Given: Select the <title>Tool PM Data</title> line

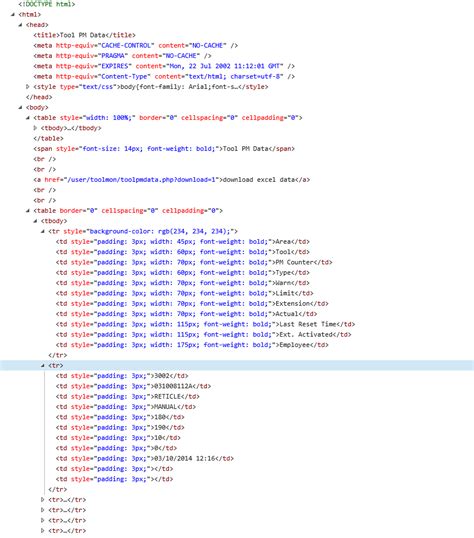Looking at the screenshot, I should pos(84,35).
